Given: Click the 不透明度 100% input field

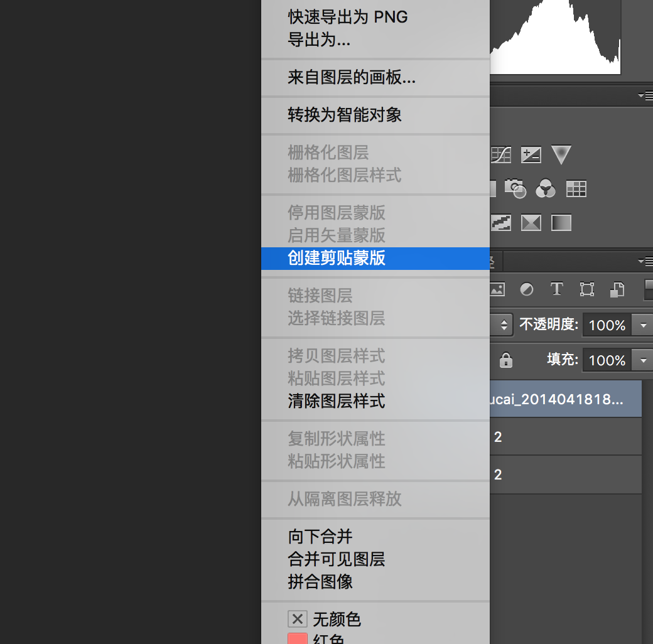Looking at the screenshot, I should point(607,325).
